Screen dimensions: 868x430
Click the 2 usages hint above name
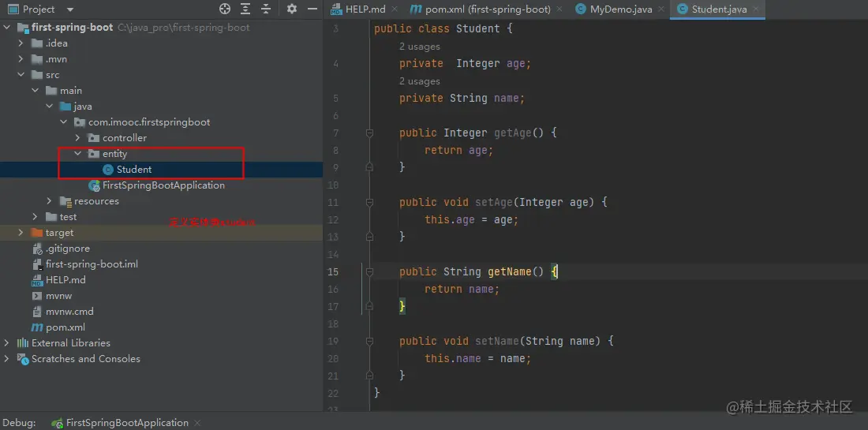click(x=420, y=81)
